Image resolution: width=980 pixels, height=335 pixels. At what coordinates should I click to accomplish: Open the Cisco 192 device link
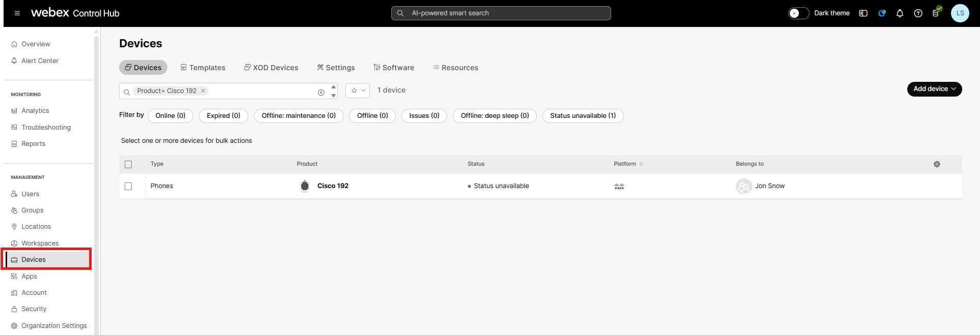point(333,186)
